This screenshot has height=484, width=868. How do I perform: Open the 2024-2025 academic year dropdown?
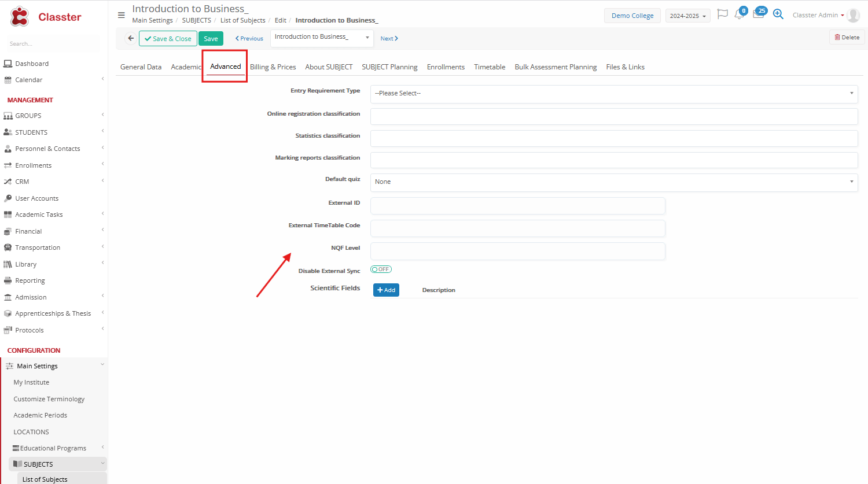pyautogui.click(x=687, y=16)
